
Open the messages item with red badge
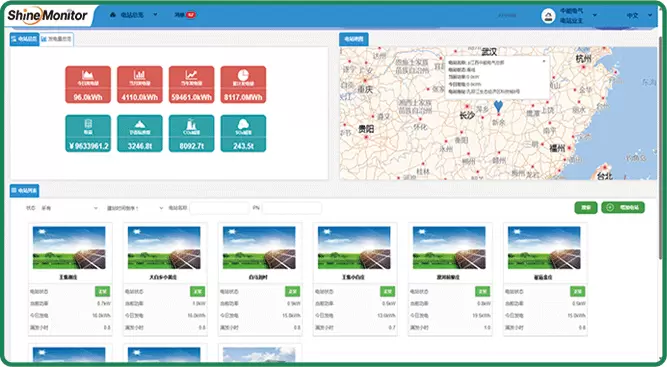tap(184, 15)
